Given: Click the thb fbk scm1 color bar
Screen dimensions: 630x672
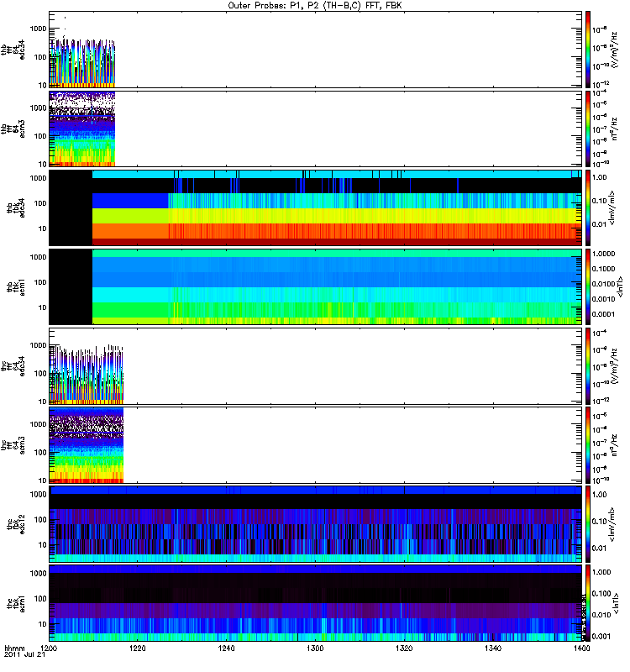Looking at the screenshot, I should pos(589,287).
